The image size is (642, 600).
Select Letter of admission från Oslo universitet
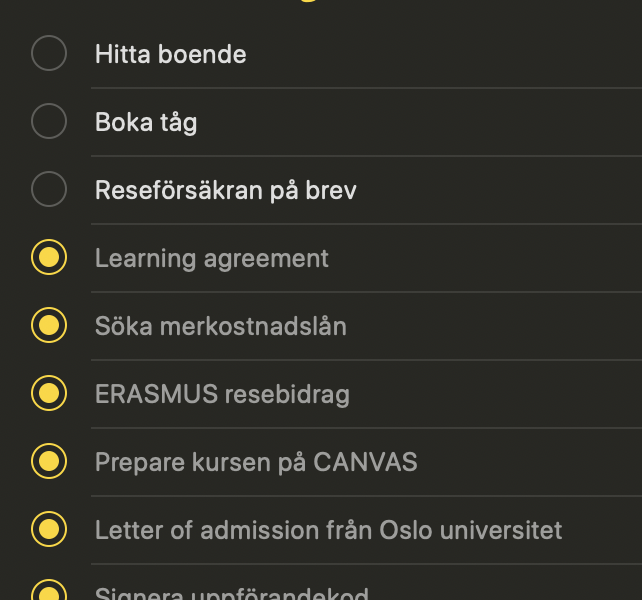click(x=328, y=530)
